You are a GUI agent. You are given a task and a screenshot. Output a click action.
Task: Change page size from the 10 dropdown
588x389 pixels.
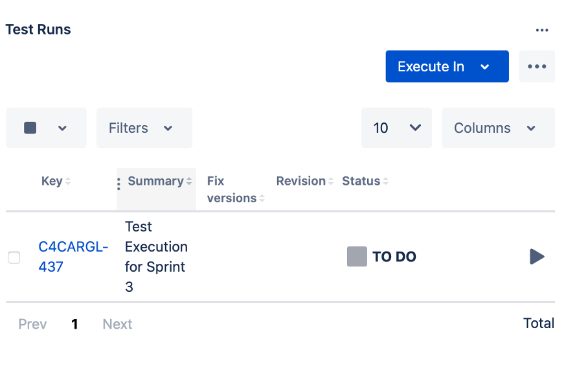[x=396, y=128]
